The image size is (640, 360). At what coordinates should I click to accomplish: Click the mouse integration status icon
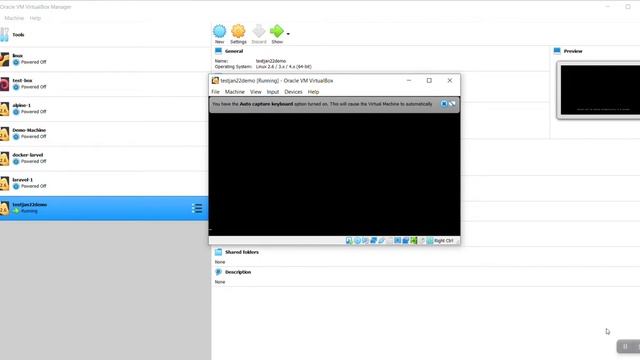(x=423, y=241)
